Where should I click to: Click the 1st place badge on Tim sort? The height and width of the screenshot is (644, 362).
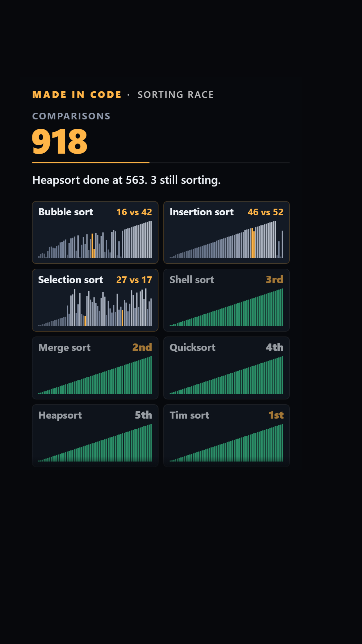pos(276,415)
